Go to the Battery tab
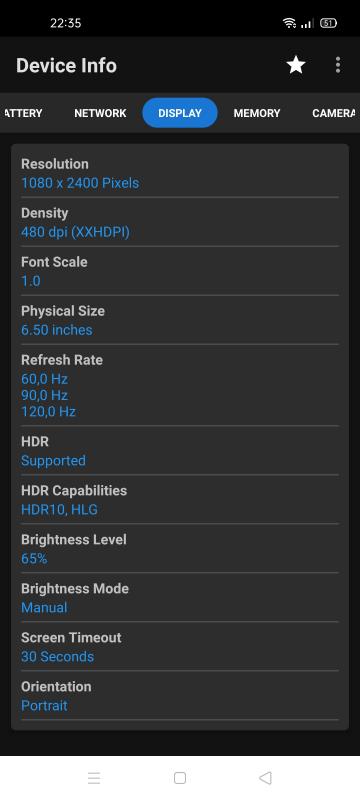 click(23, 113)
